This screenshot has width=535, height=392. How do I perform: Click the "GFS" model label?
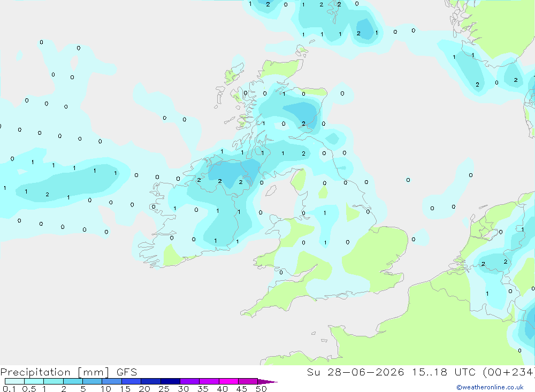127,372
